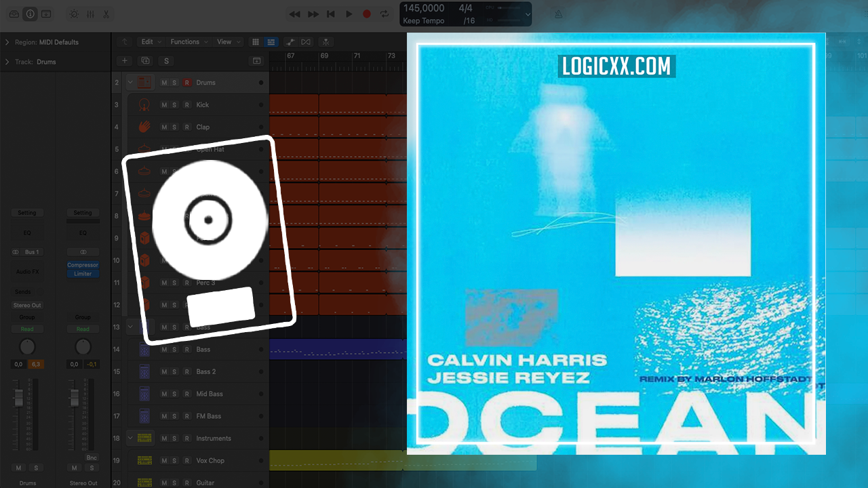
Task: Click the Clap hand track icon
Action: [144, 127]
